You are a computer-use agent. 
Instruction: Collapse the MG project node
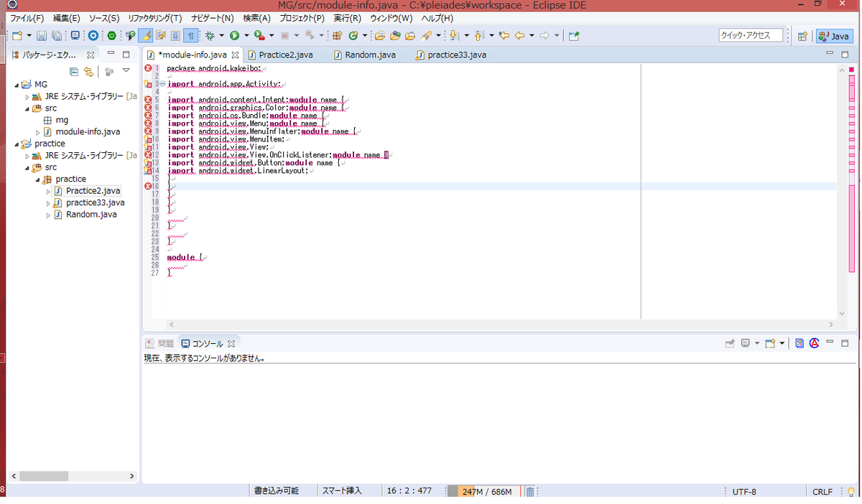pos(16,84)
